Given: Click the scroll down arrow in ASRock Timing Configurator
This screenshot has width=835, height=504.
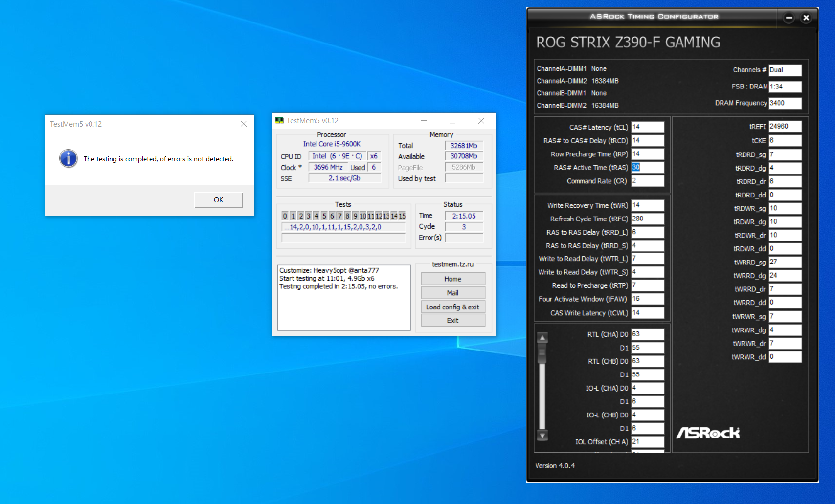Looking at the screenshot, I should 542,435.
